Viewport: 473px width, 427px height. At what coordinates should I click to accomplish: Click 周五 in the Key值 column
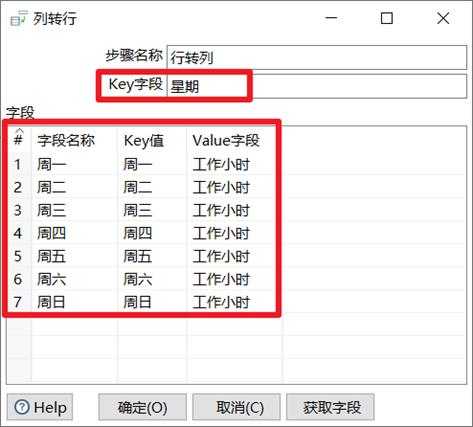(x=138, y=256)
